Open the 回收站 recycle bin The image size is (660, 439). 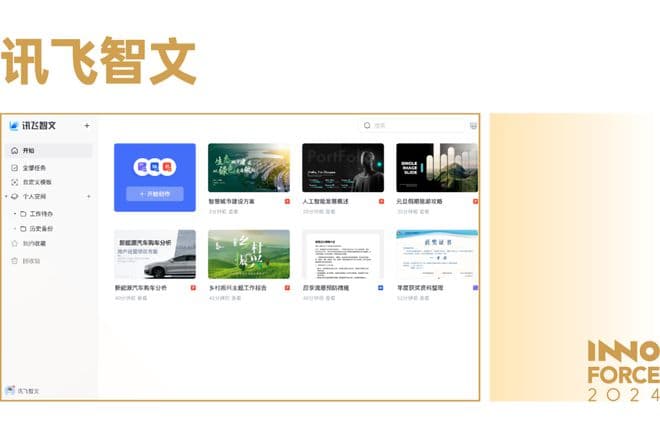tap(31, 261)
